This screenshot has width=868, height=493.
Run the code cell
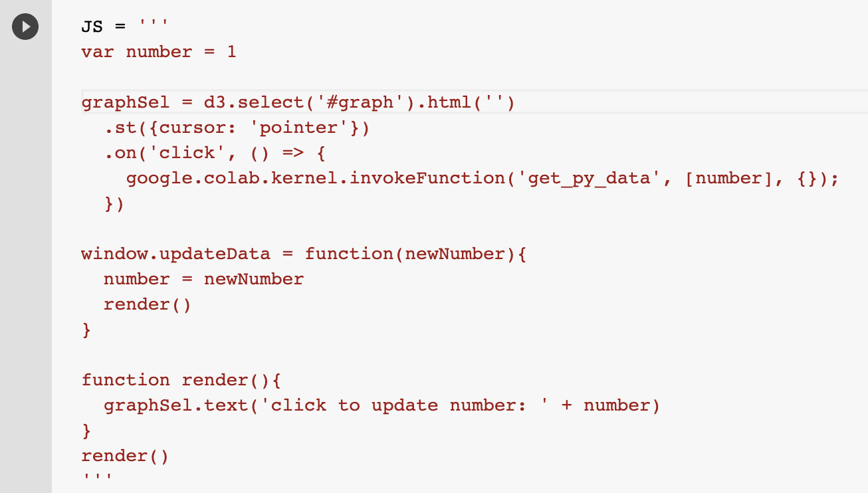click(x=25, y=27)
